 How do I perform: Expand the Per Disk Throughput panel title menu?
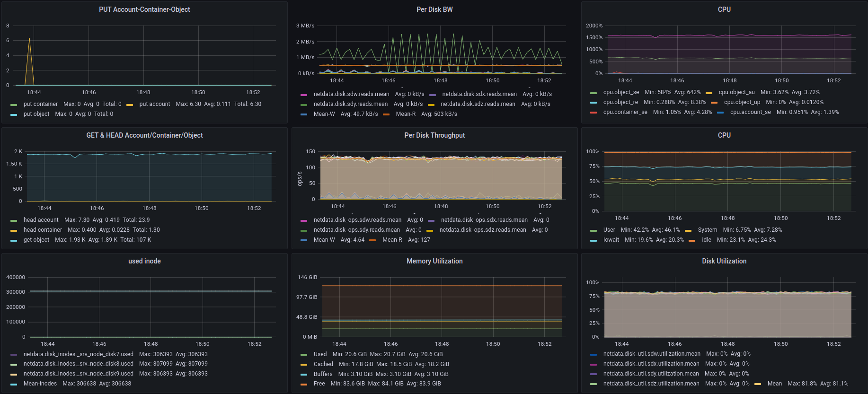click(x=434, y=135)
